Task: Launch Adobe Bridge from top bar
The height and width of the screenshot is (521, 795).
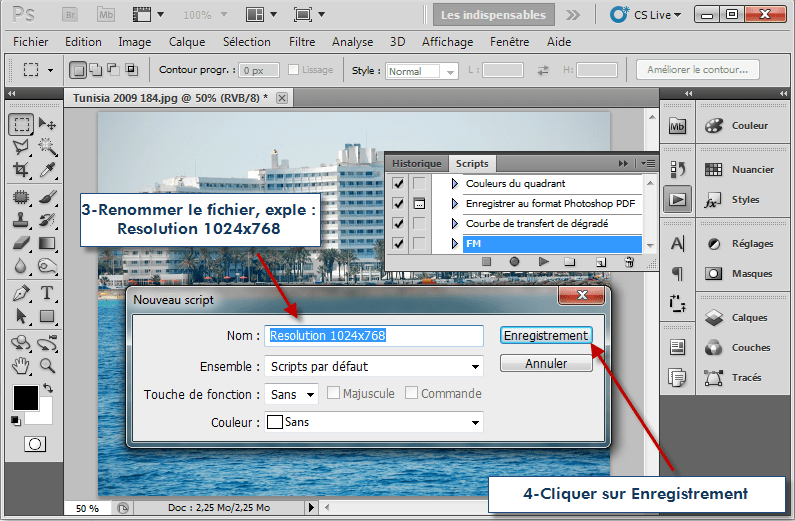Action: [70, 15]
